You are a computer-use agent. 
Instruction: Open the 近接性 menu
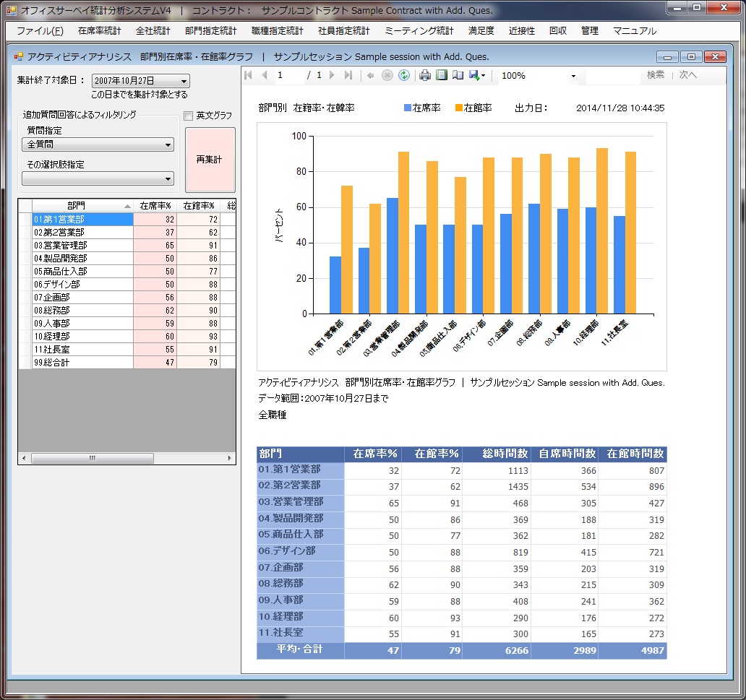pos(522,31)
